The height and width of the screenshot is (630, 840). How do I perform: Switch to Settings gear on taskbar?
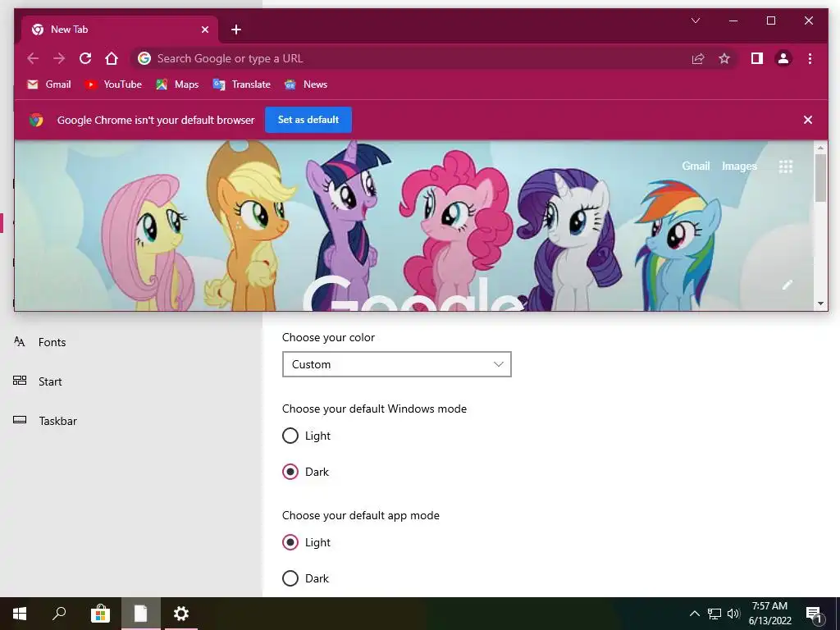click(181, 614)
